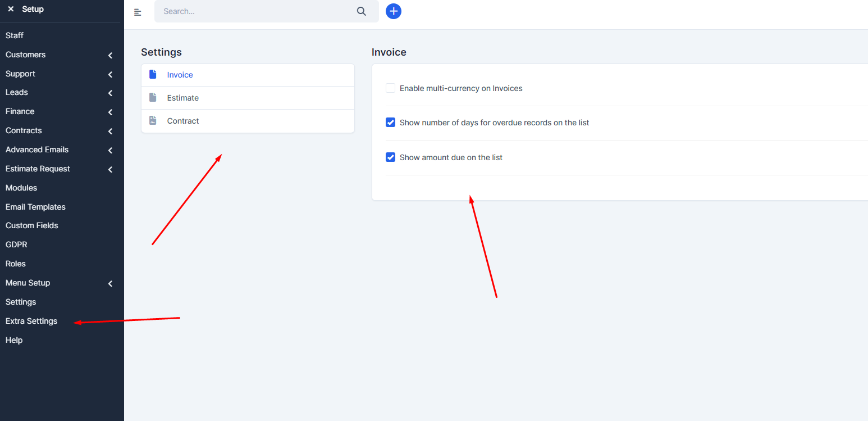This screenshot has height=421, width=868.
Task: Expand the Support submenu chevron
Action: click(x=110, y=74)
